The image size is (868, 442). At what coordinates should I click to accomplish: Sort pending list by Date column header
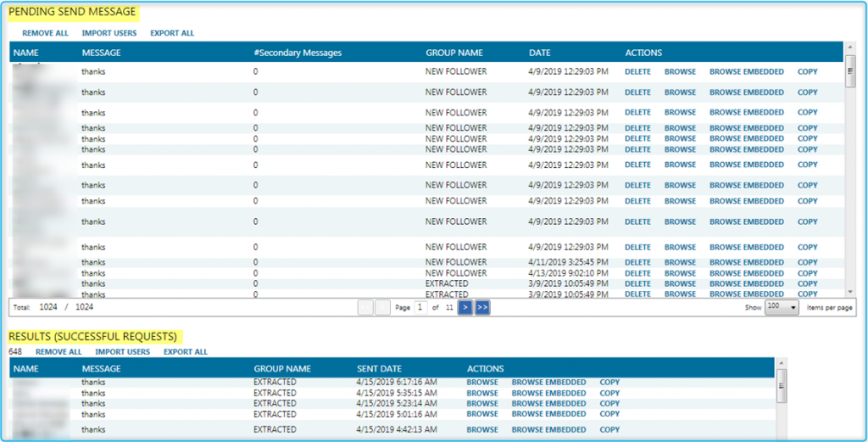(x=540, y=53)
